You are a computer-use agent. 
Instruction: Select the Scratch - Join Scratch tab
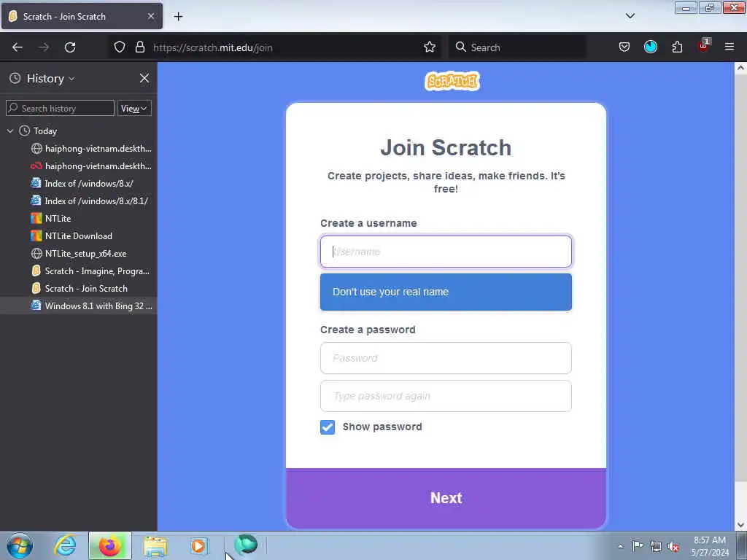[x=82, y=17]
